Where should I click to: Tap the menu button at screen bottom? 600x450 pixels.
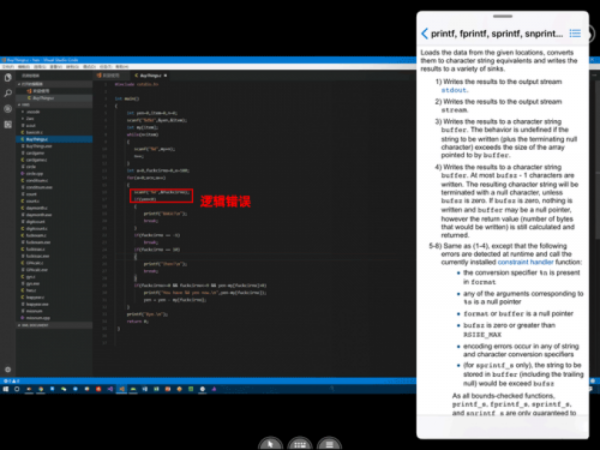click(x=329, y=444)
